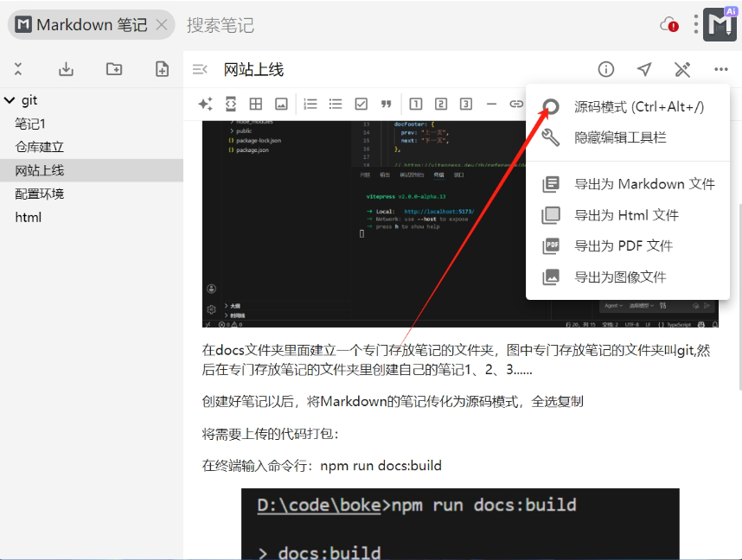Image resolution: width=742 pixels, height=560 pixels.
Task: Collapse all notes with the double-chevron icon
Action: point(20,68)
